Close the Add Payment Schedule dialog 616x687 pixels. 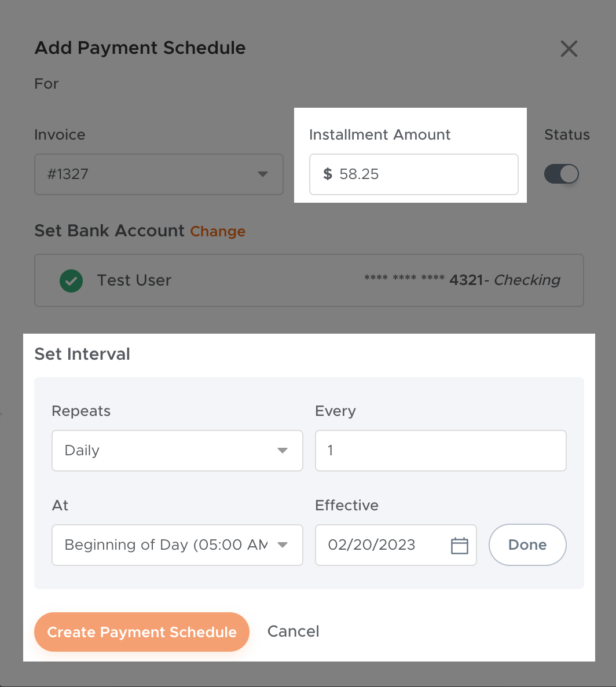pyautogui.click(x=569, y=49)
